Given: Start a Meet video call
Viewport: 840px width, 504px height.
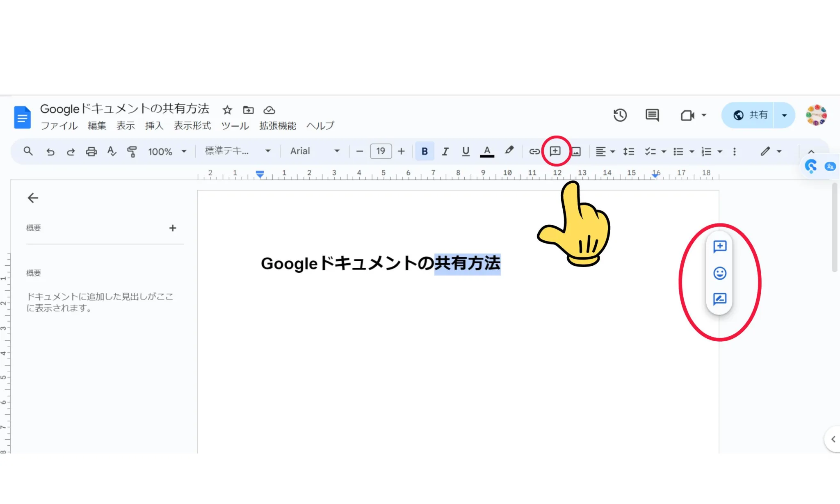Looking at the screenshot, I should 687,115.
